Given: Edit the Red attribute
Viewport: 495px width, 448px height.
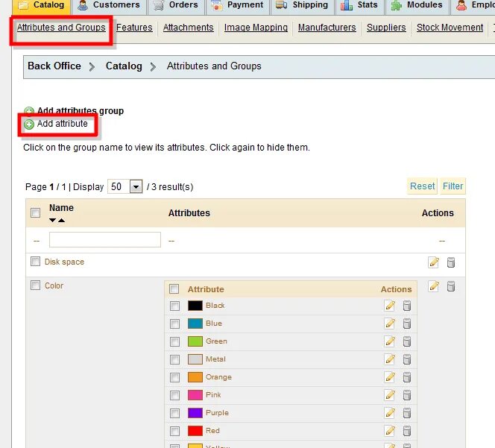Looking at the screenshot, I should (390, 431).
